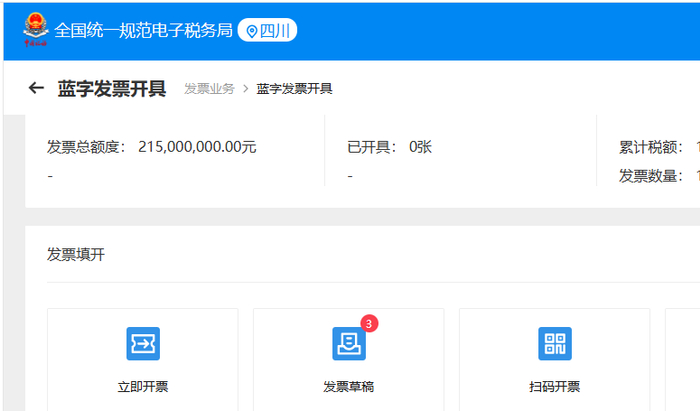Click the 已开具 0张 issued count
This screenshot has width=700, height=411.
tap(389, 147)
